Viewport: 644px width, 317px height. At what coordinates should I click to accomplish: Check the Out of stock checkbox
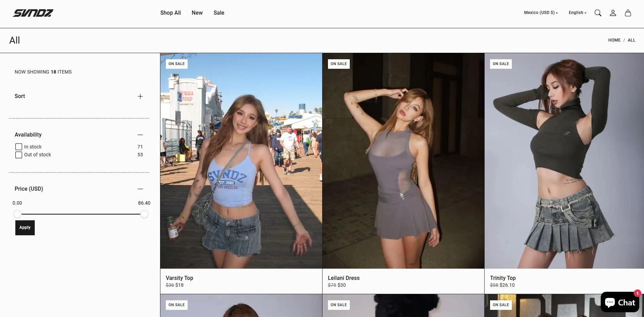click(x=19, y=155)
